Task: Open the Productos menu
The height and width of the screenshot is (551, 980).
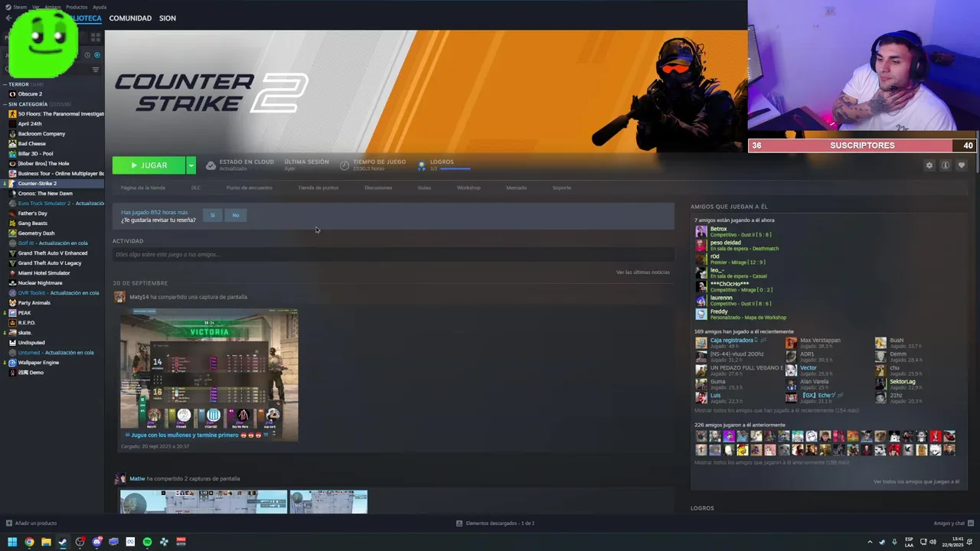Action: (x=77, y=7)
